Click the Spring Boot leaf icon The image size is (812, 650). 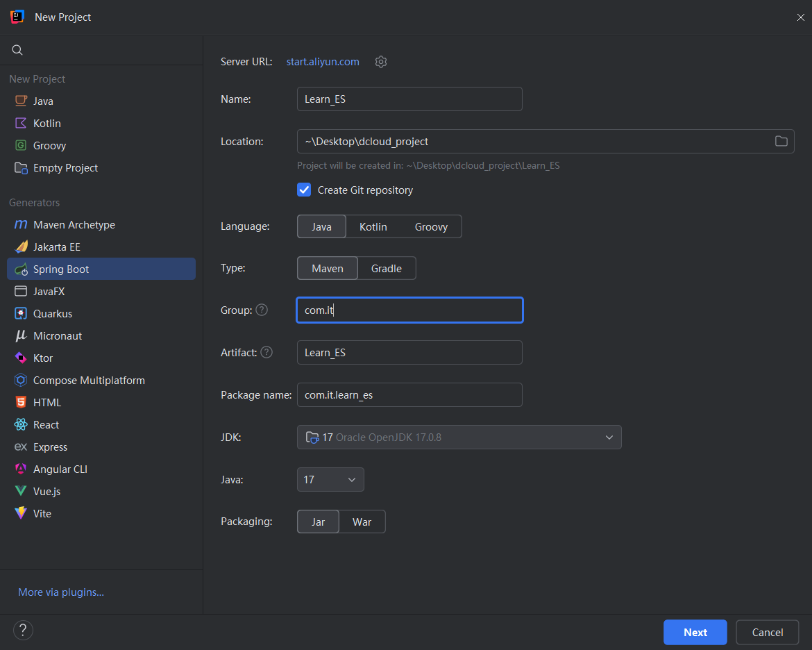[x=21, y=269]
